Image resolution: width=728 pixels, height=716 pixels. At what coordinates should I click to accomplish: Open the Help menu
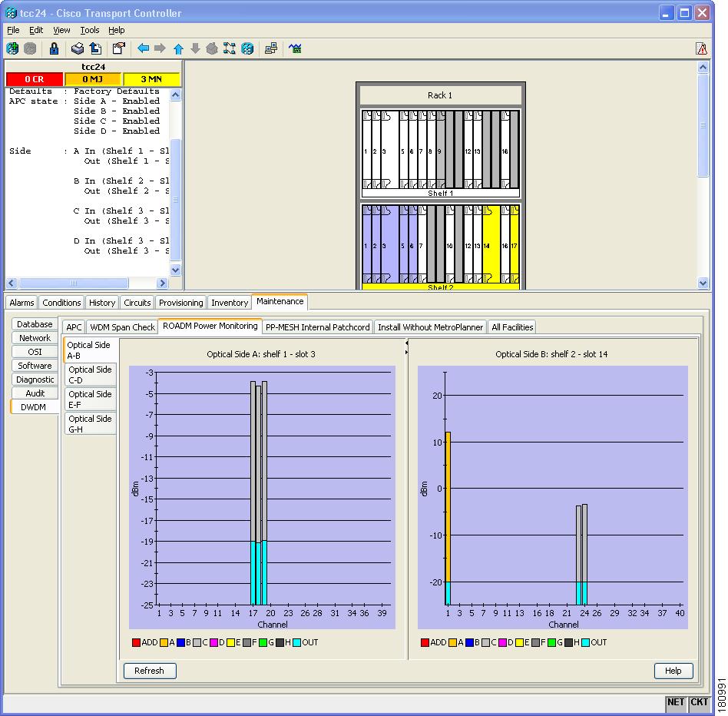pos(117,30)
